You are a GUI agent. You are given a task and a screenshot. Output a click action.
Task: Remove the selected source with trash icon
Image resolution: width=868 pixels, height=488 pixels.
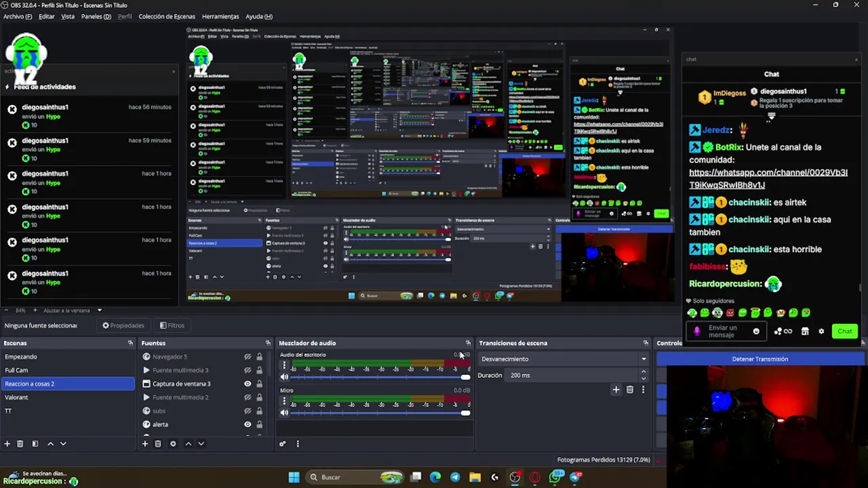pyautogui.click(x=158, y=444)
